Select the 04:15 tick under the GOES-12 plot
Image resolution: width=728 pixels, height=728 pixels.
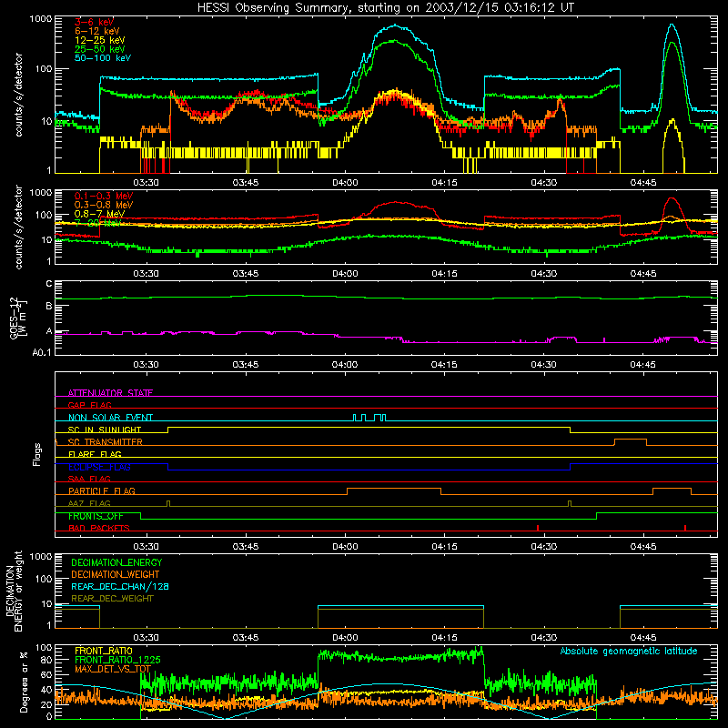[x=444, y=365]
